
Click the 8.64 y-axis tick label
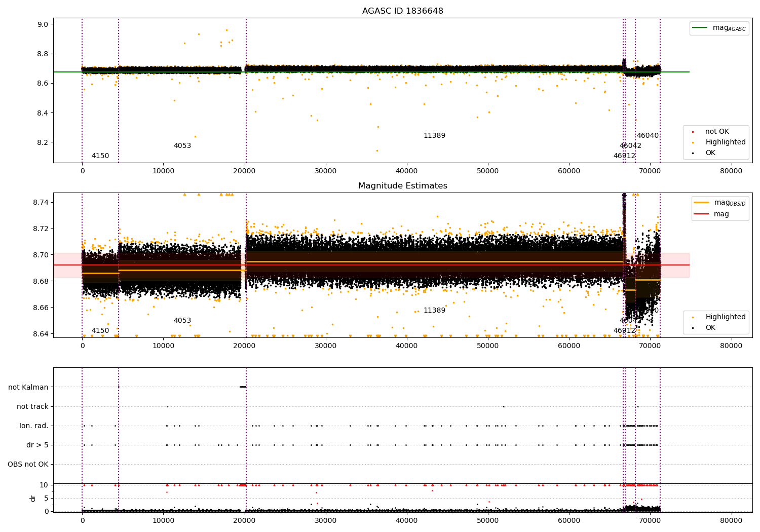tap(41, 334)
